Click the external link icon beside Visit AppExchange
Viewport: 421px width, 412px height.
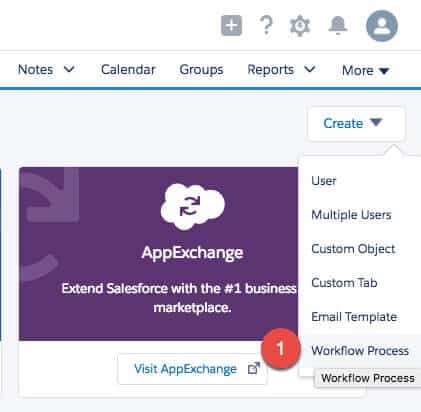[254, 368]
